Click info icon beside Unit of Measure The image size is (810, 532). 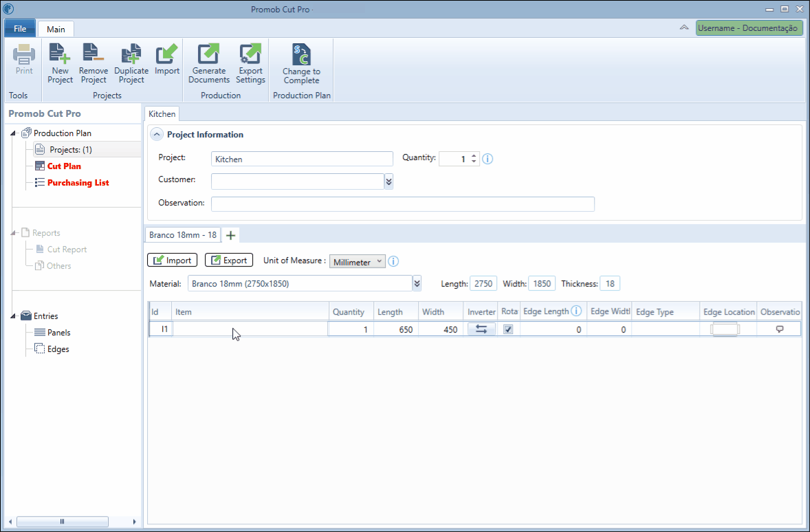(393, 261)
